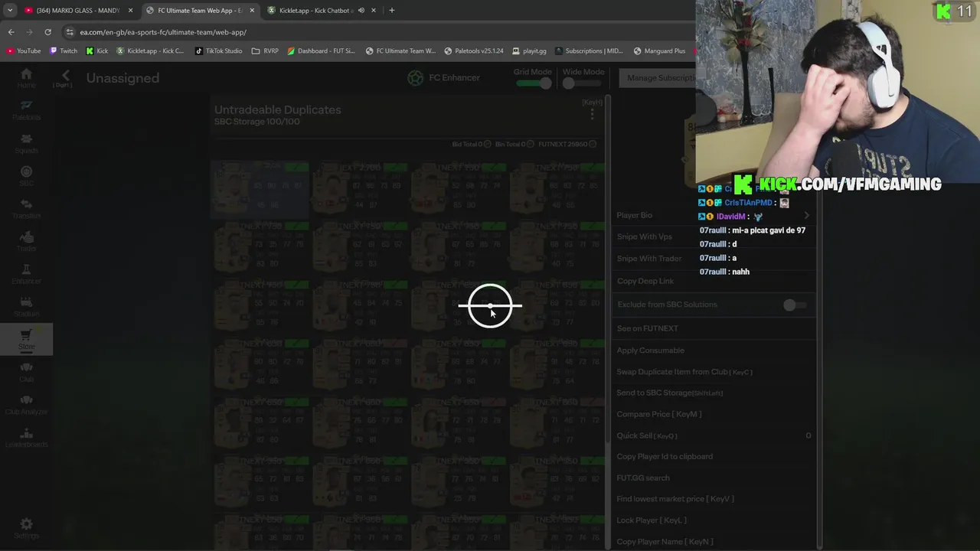980x551 pixels.
Task: Open Leaderboards in the sidebar
Action: pos(26,438)
